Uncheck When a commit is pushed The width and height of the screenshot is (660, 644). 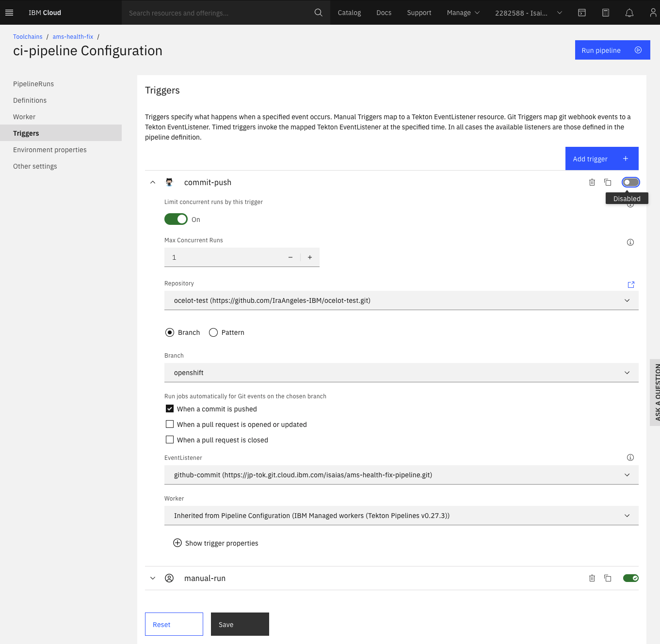point(170,408)
